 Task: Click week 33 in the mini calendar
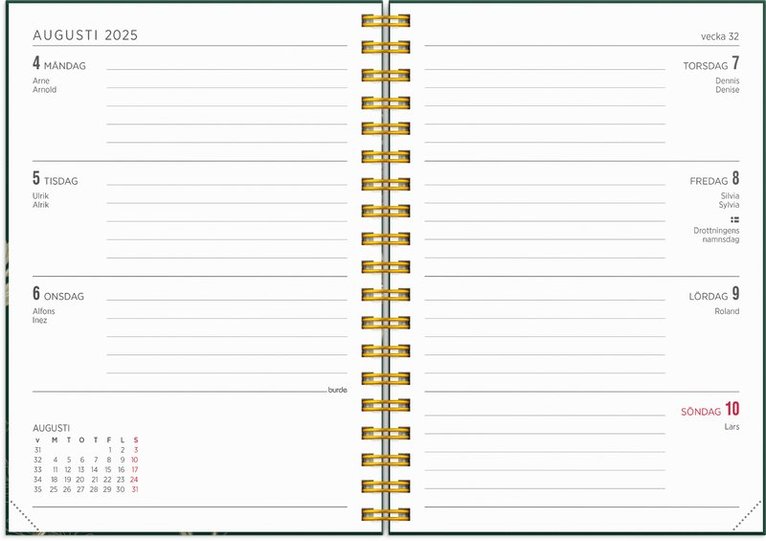[x=38, y=469]
